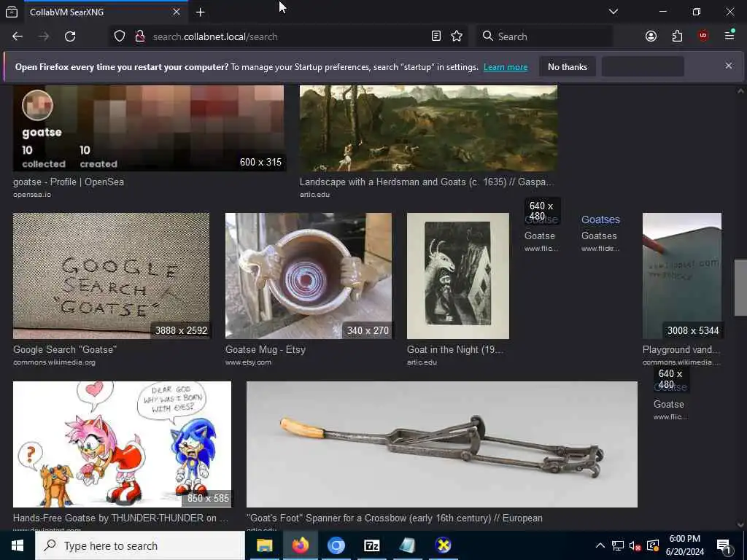
Task: Click the Firefox Search box
Action: (x=544, y=36)
